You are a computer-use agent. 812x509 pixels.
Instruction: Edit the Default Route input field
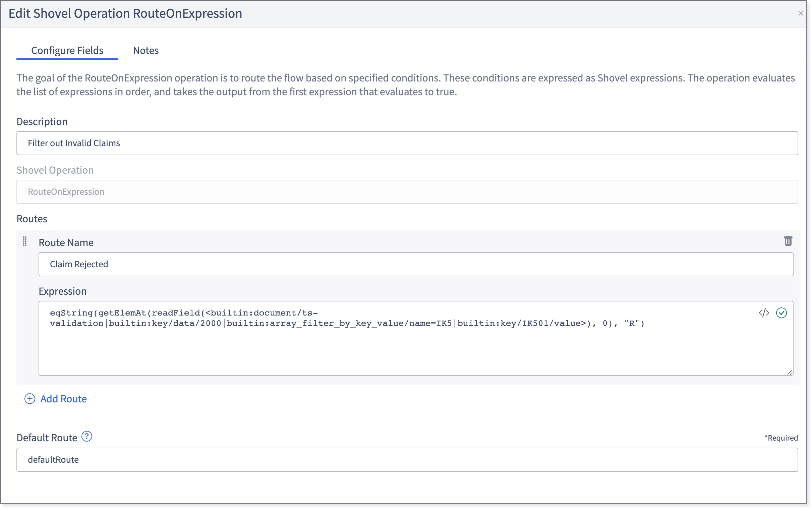[407, 460]
